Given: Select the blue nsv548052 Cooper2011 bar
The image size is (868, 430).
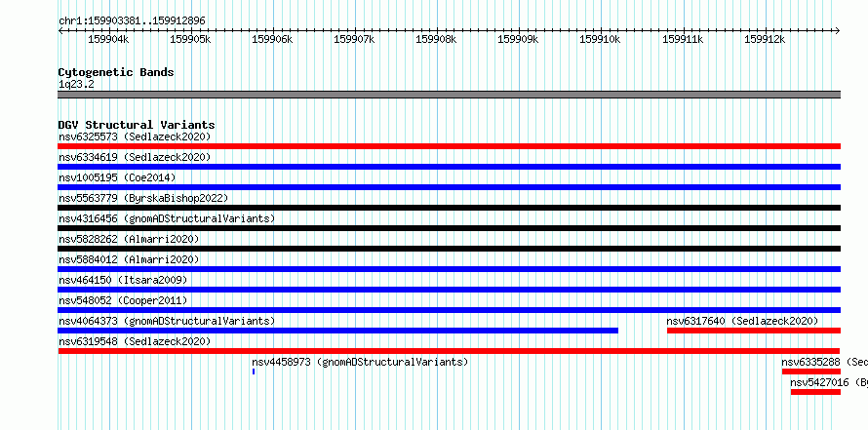Looking at the screenshot, I should [449, 310].
